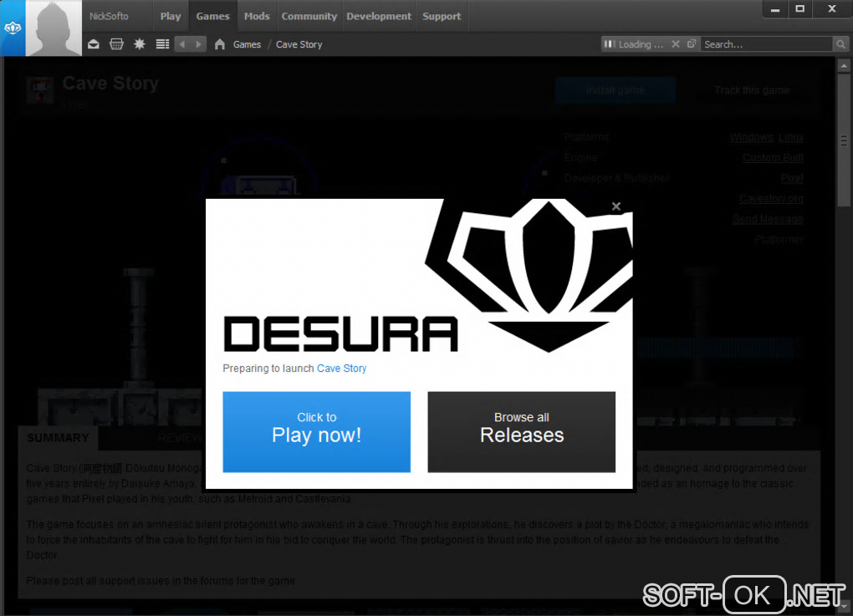The width and height of the screenshot is (853, 616).
Task: Open the Play tab
Action: click(x=171, y=17)
